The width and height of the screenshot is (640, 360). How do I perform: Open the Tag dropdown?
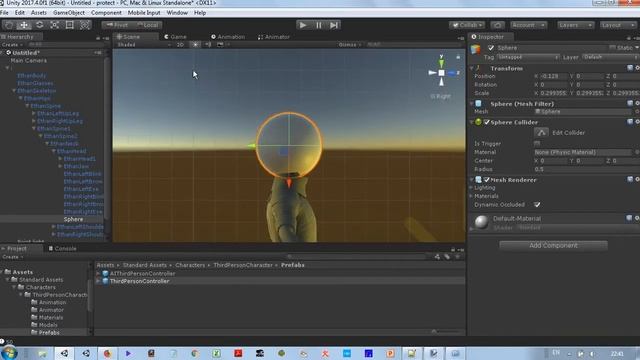[x=528, y=57]
